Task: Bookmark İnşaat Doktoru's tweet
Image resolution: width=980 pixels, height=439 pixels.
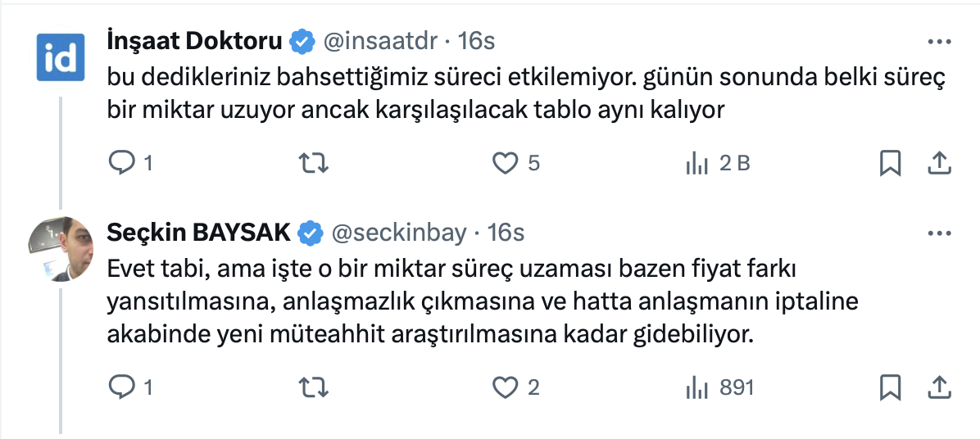Action: point(890,164)
